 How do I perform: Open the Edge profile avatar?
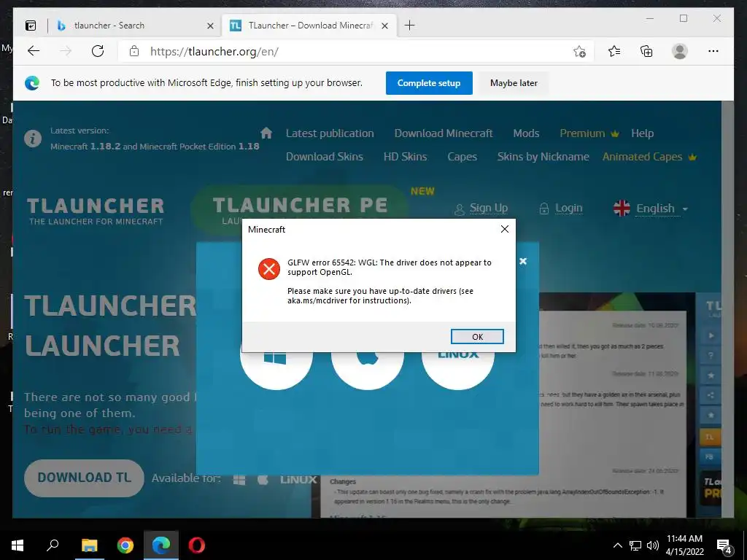(679, 51)
